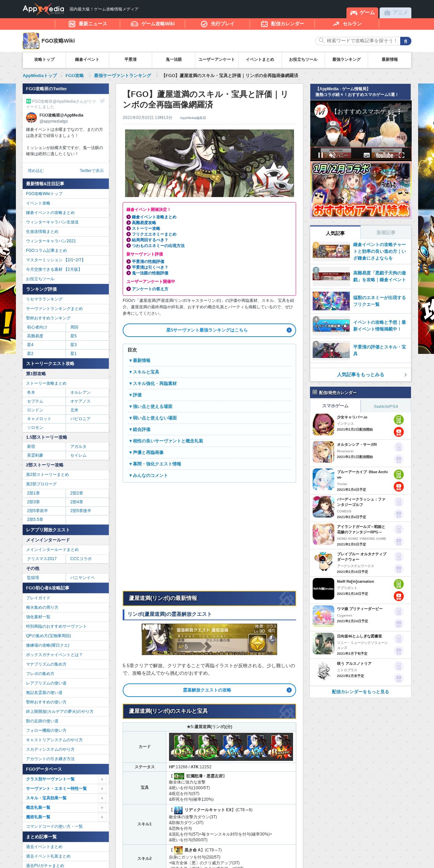434x868 pixels.
Task: Expand 魔術礼装一覧 plus button
Action: pyautogui.click(x=102, y=817)
